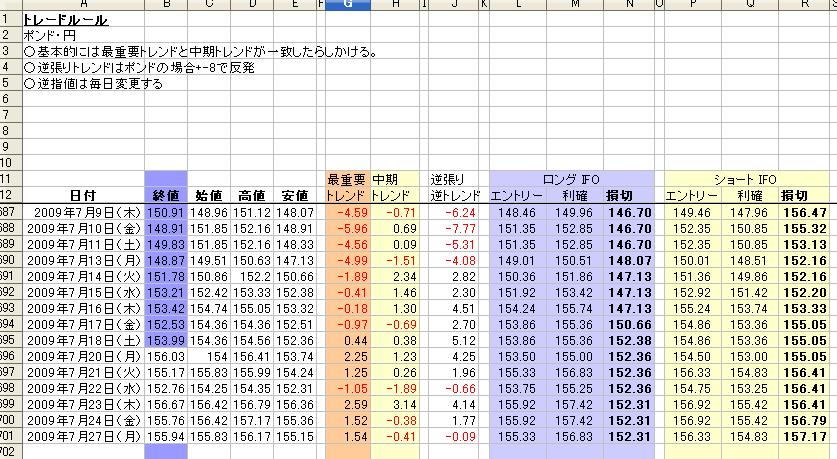Click the ロング IFO header

coord(573,179)
